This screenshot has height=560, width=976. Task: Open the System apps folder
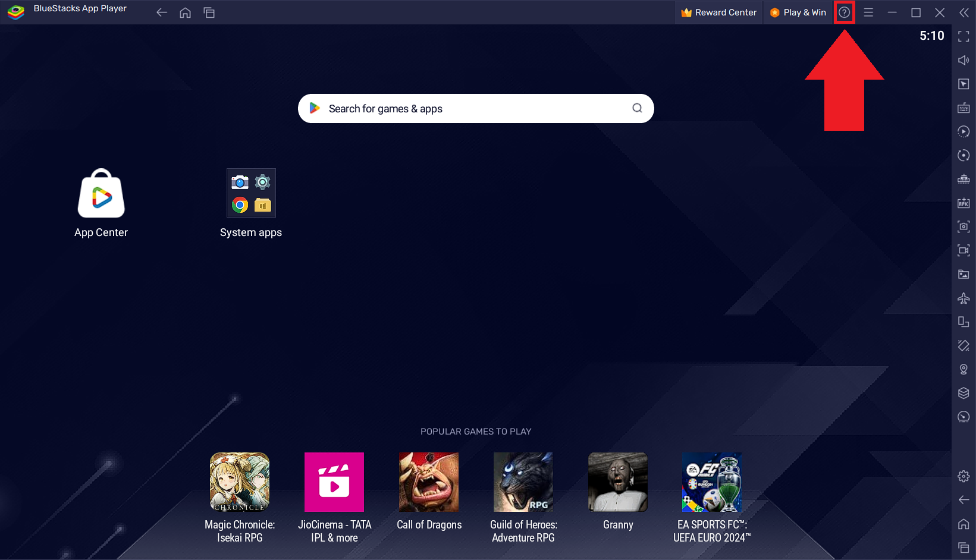click(x=251, y=193)
